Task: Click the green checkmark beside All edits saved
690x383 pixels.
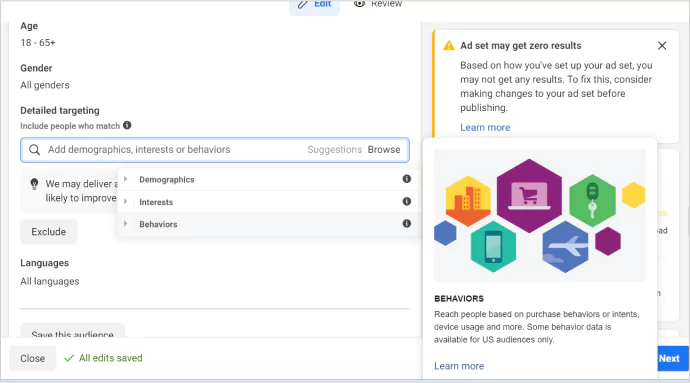Action: 69,358
